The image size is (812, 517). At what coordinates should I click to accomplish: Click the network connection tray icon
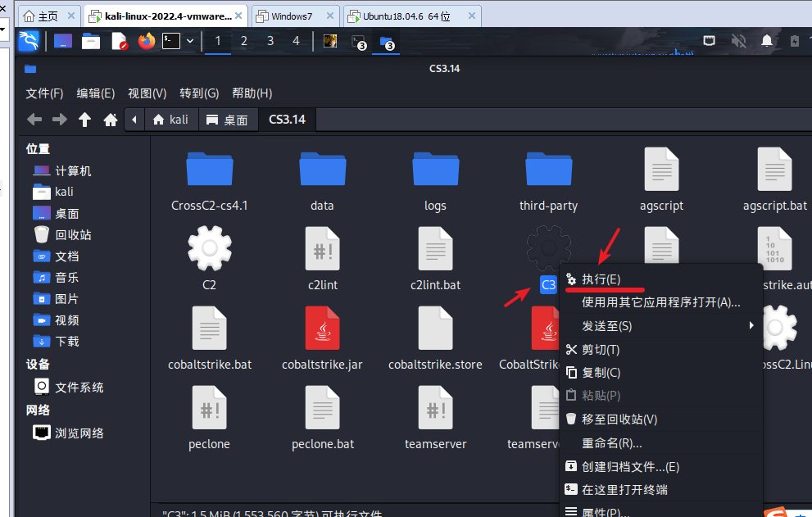tap(709, 40)
